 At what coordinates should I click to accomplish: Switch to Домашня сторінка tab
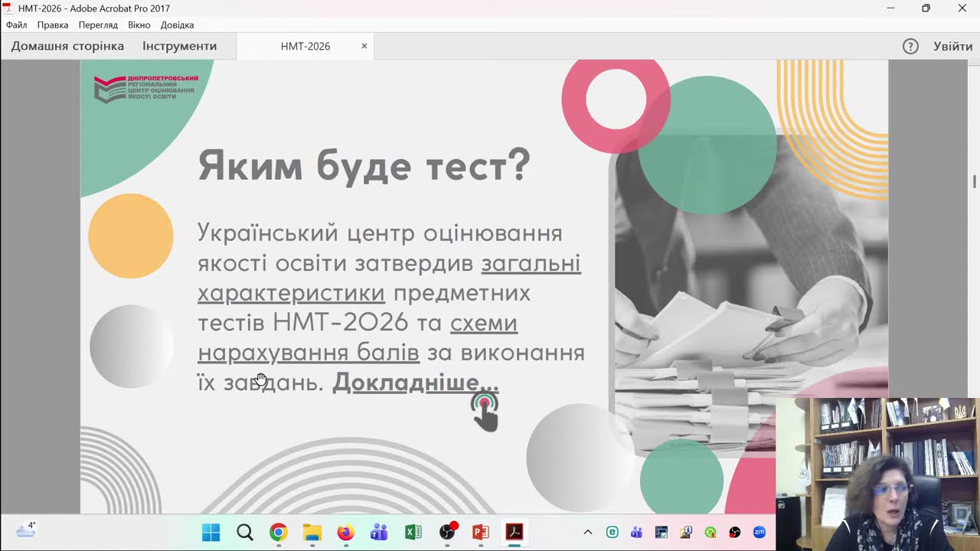[67, 46]
